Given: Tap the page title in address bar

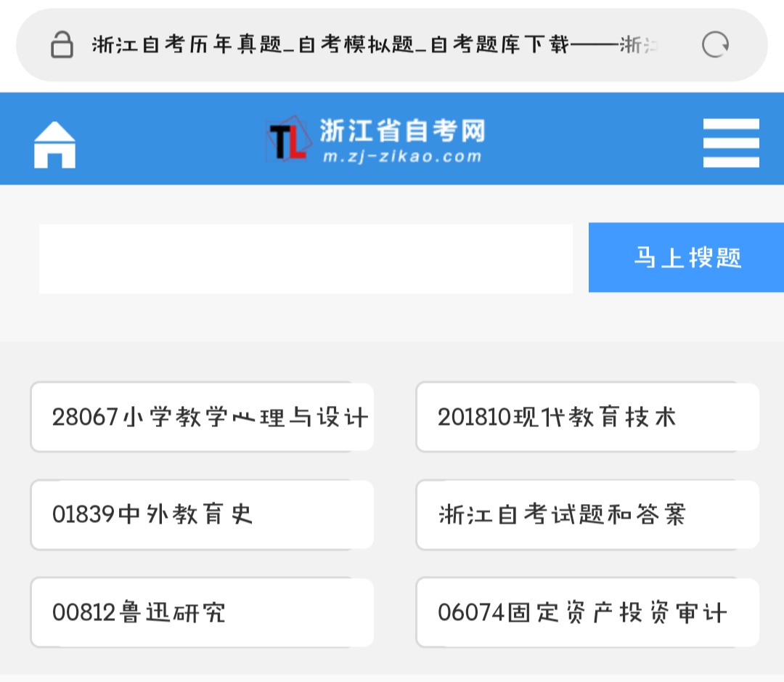Looking at the screenshot, I should coord(375,45).
